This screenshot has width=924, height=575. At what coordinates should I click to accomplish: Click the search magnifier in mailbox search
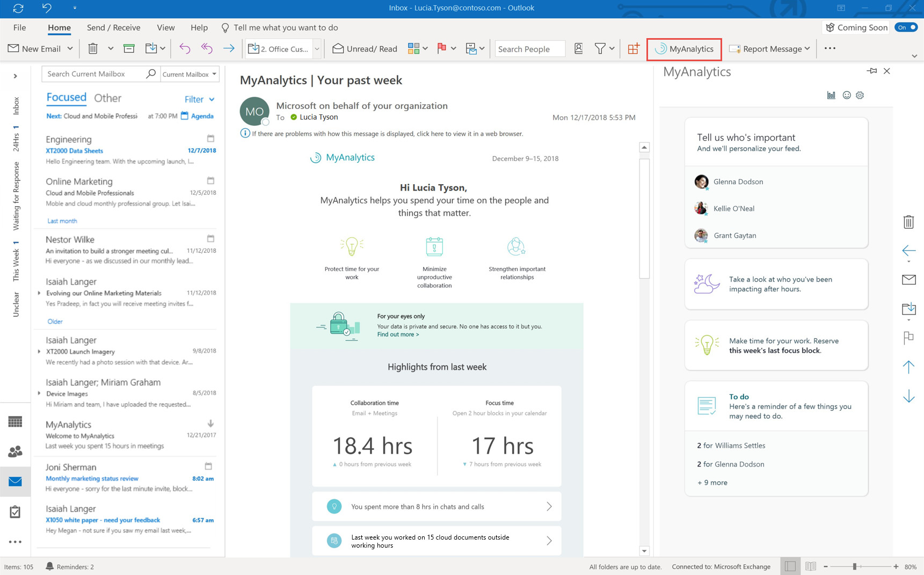(x=151, y=74)
